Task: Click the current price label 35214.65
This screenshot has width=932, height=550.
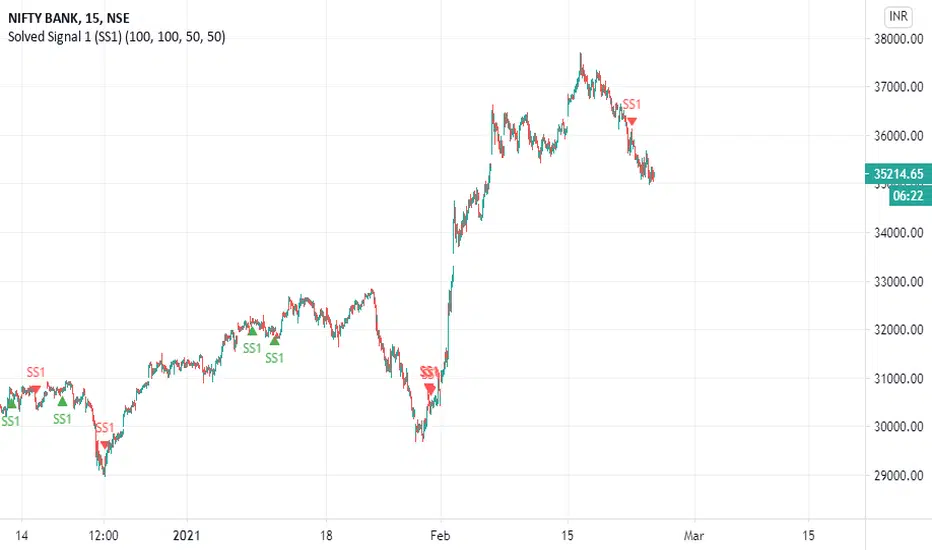Action: (898, 174)
